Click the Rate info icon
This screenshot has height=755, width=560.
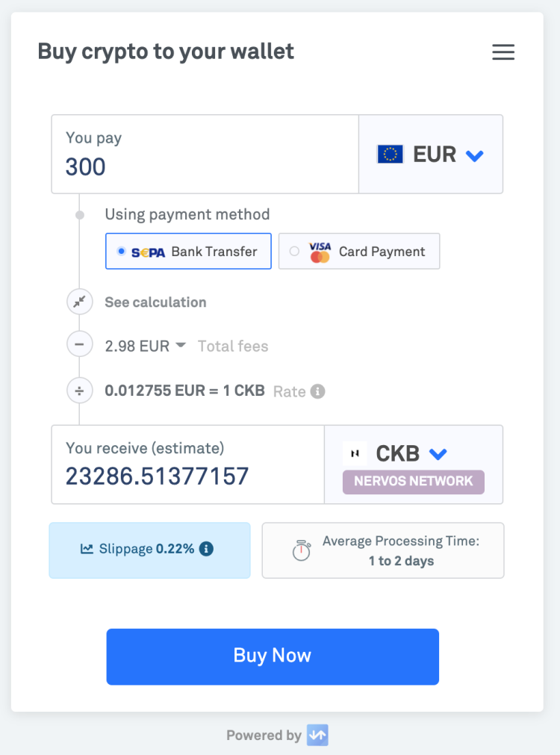pos(318,391)
